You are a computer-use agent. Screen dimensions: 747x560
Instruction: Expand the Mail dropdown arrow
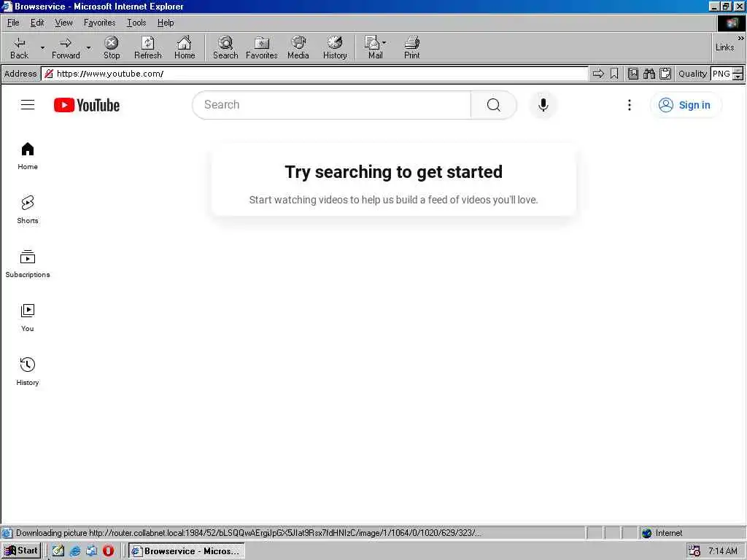384,43
